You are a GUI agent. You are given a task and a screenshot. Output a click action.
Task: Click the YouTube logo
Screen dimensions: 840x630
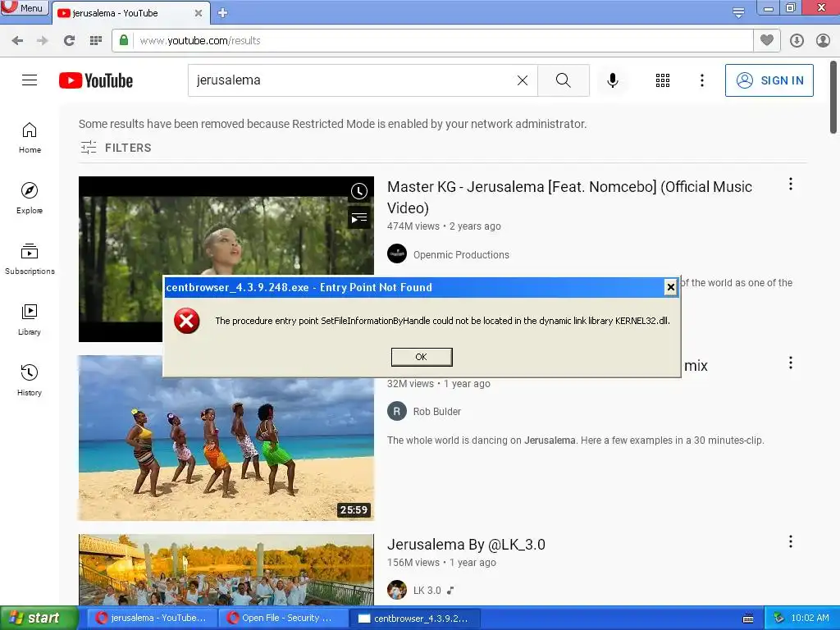click(x=96, y=80)
